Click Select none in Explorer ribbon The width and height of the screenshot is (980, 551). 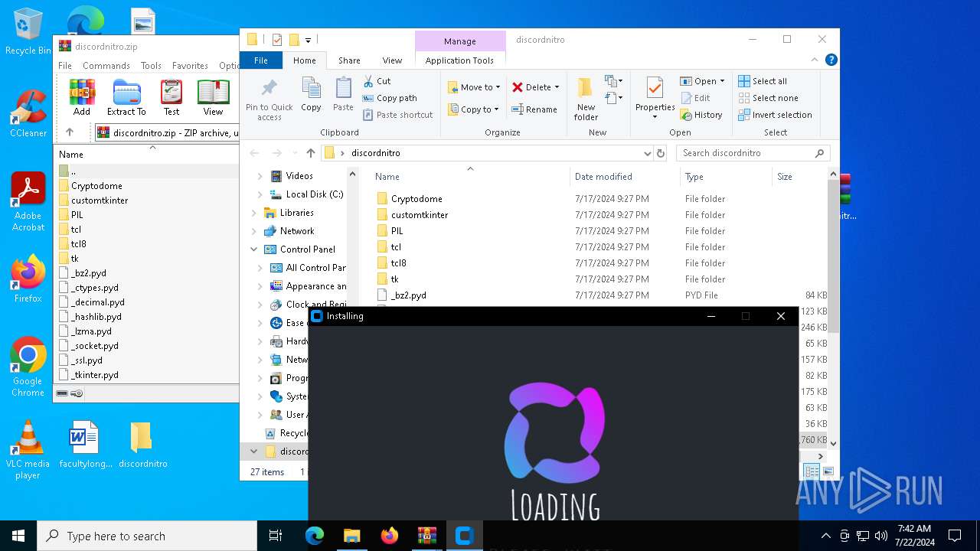[768, 98]
